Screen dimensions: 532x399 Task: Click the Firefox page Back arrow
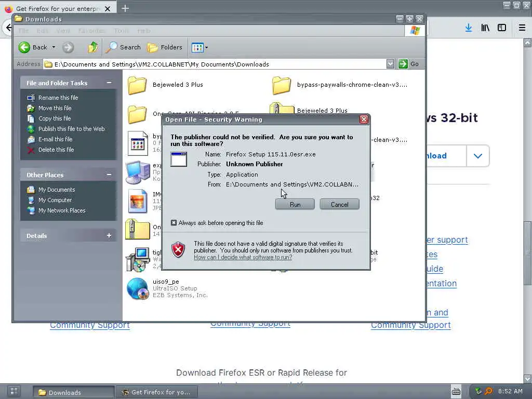coord(8,28)
